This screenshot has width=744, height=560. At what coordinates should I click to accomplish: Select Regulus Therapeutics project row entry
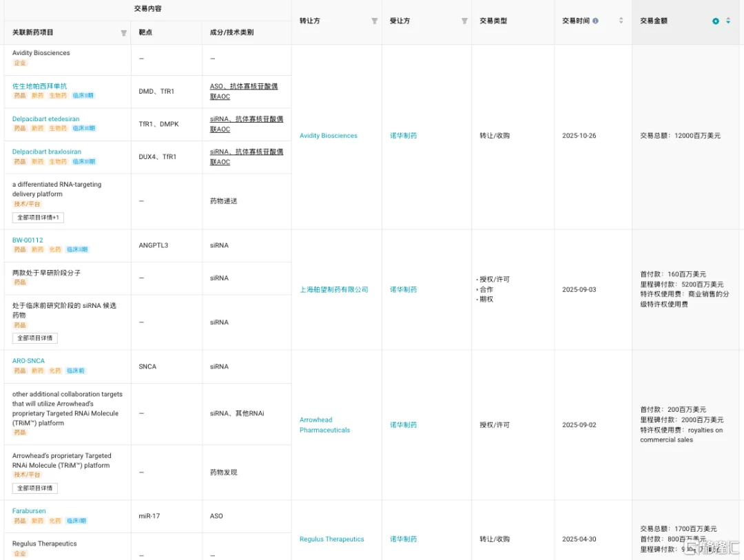[x=44, y=543]
